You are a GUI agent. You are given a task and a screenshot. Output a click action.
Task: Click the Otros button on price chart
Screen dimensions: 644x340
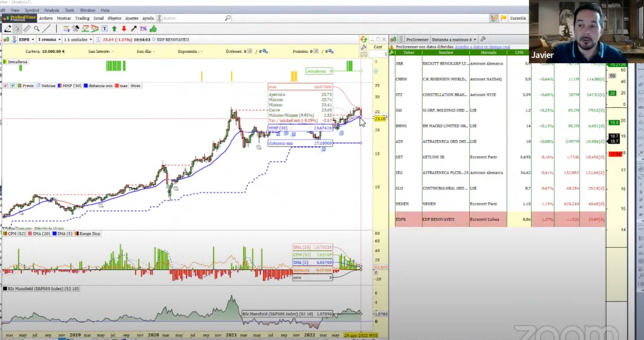[135, 86]
